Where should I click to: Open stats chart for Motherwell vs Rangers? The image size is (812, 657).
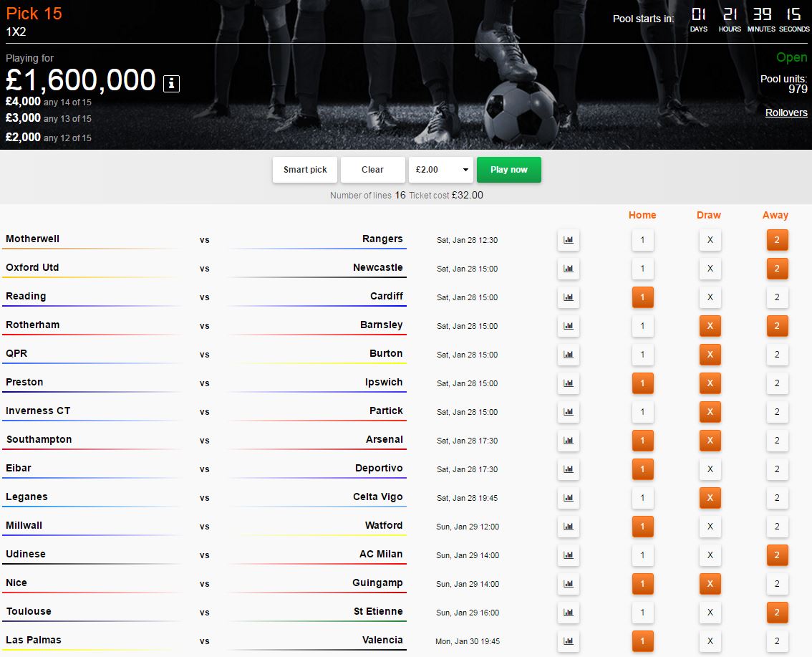click(569, 240)
